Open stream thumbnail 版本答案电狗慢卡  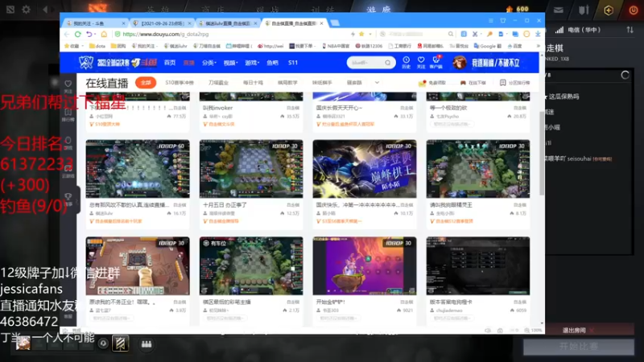point(478,265)
